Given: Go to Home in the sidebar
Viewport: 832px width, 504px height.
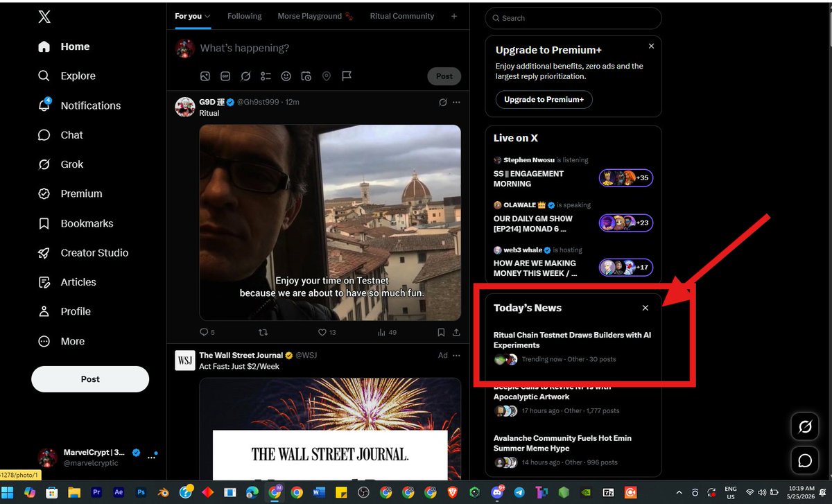Looking at the screenshot, I should pyautogui.click(x=64, y=46).
